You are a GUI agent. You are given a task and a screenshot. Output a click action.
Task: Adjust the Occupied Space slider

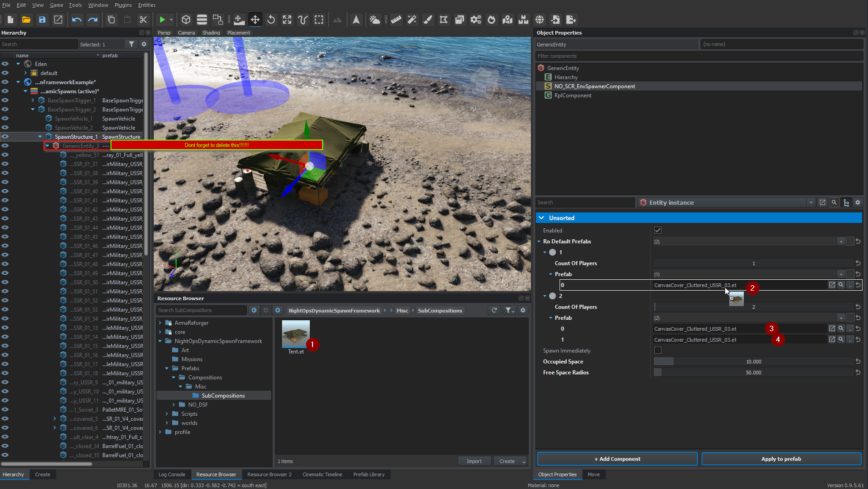753,362
